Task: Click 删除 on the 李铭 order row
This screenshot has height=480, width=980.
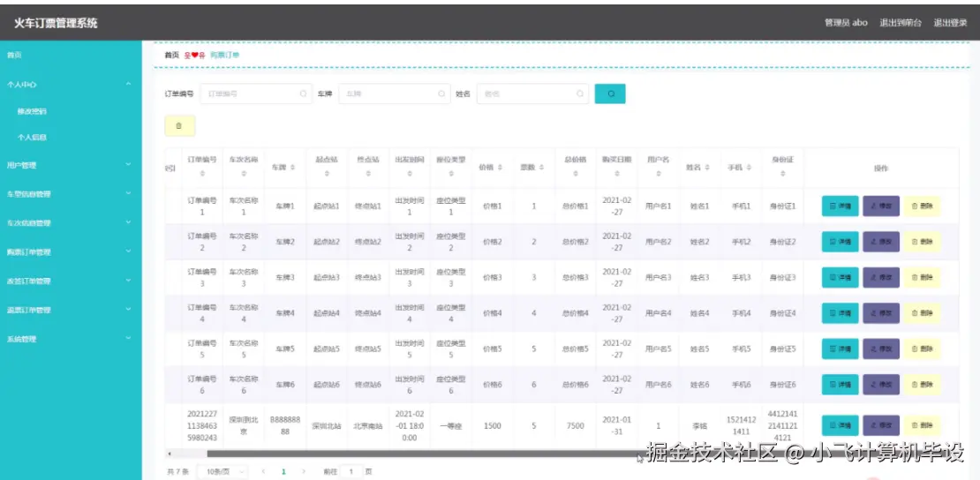Action: point(922,425)
